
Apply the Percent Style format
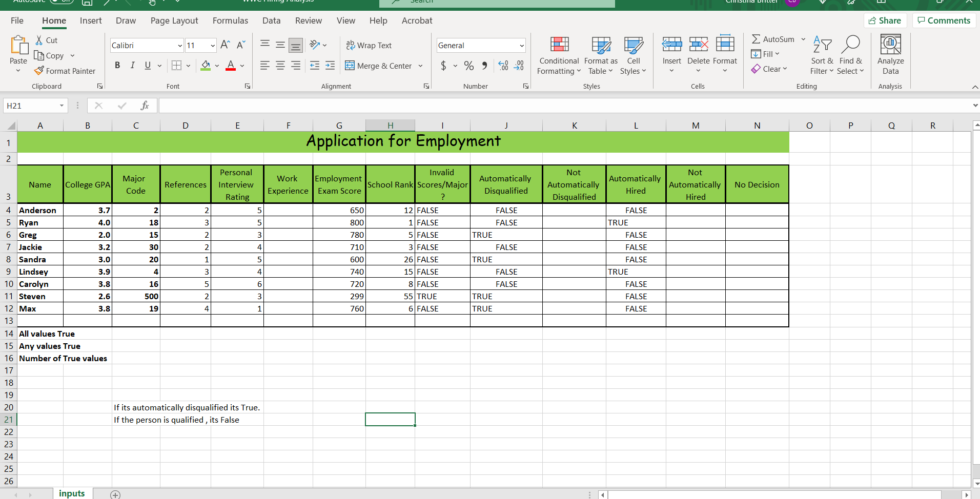pos(468,66)
